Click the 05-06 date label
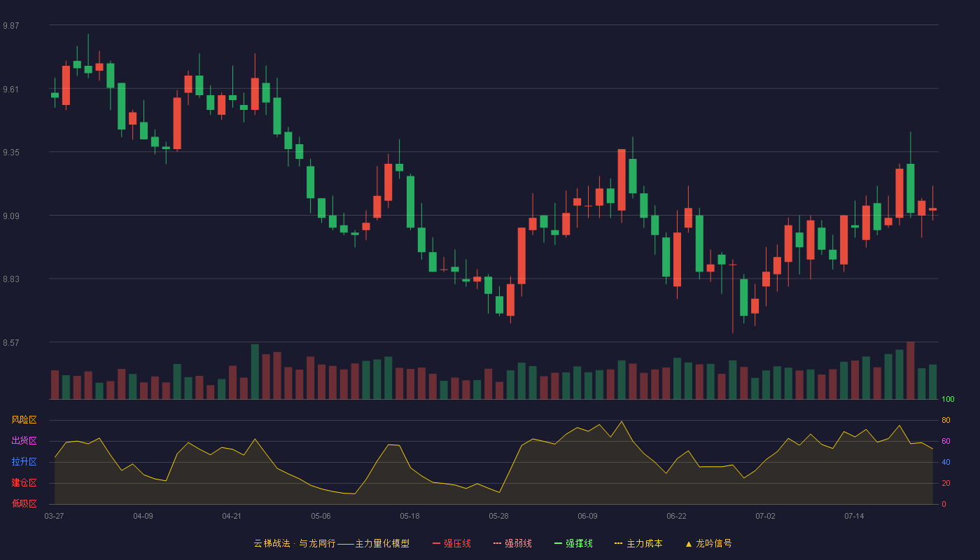Viewport: 980px width, 560px height. pyautogui.click(x=321, y=516)
